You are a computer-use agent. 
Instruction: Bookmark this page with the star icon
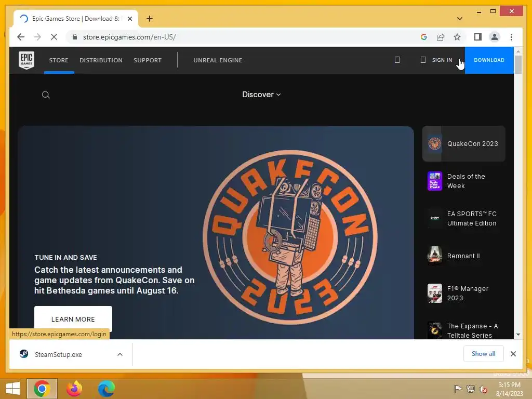pos(457,37)
